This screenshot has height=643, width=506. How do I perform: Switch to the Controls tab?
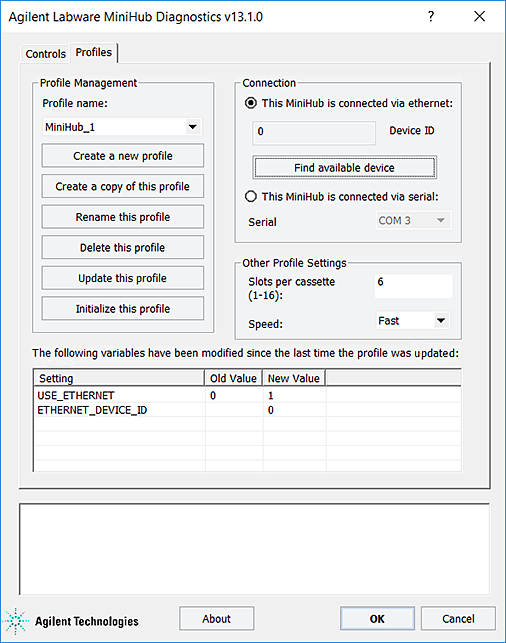pos(46,54)
